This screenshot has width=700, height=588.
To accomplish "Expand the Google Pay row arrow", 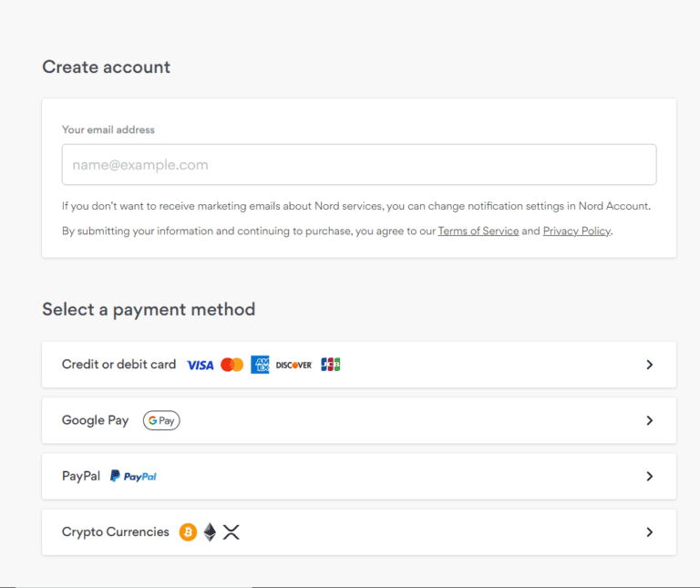I will pos(649,420).
